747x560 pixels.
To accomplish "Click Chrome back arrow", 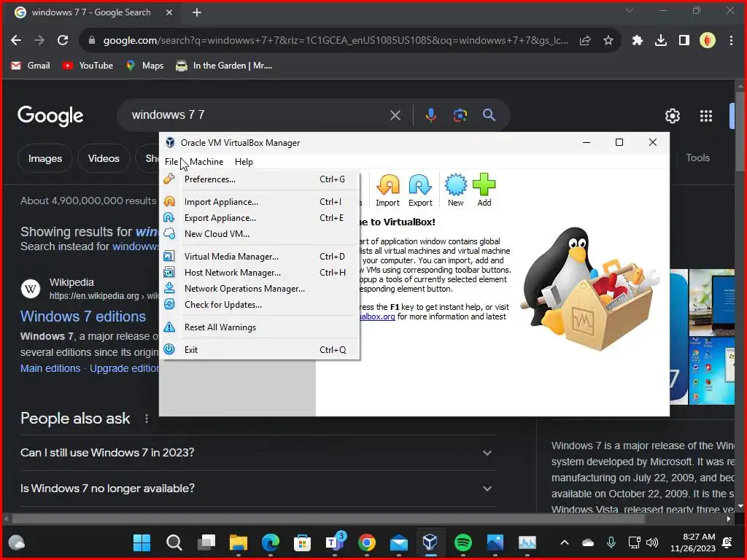I will (16, 41).
